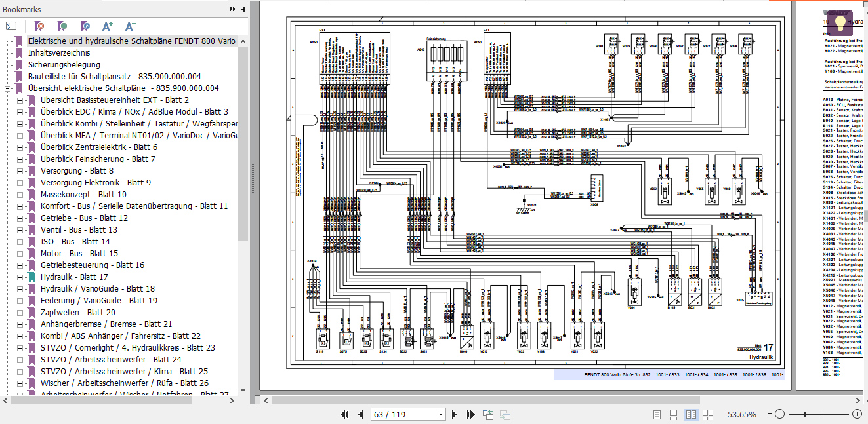
Task: Expand Zapfwellen - Blatt 20 node
Action: 20,313
